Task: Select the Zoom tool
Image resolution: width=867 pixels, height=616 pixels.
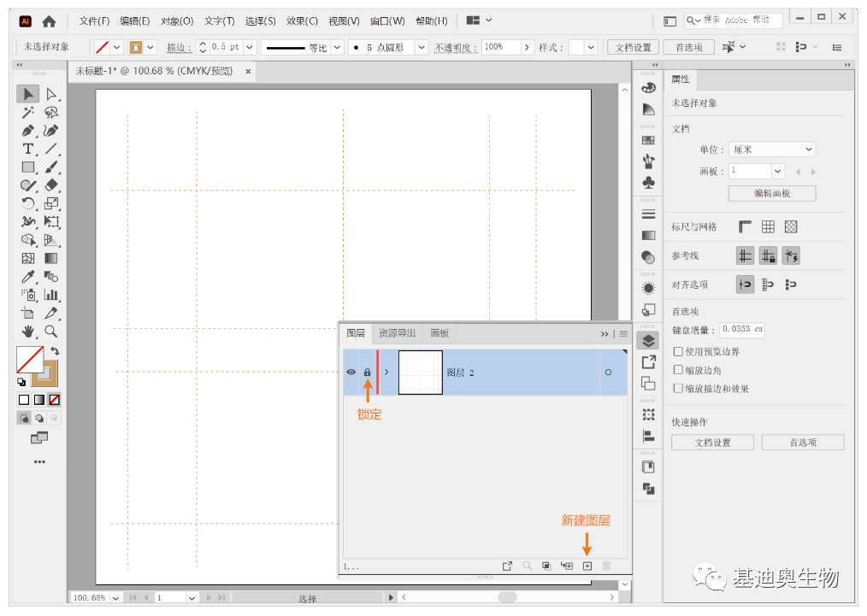Action: pyautogui.click(x=50, y=331)
